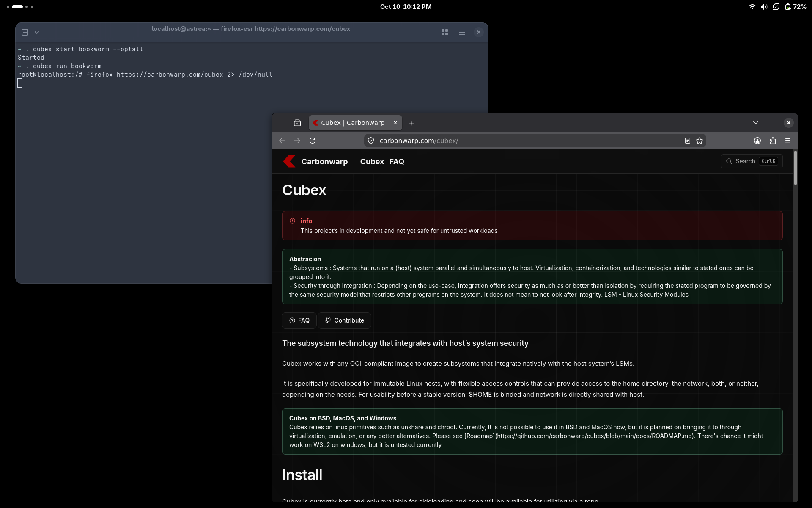Image resolution: width=812 pixels, height=508 pixels.
Task: Click the info warning icon
Action: coord(292,221)
